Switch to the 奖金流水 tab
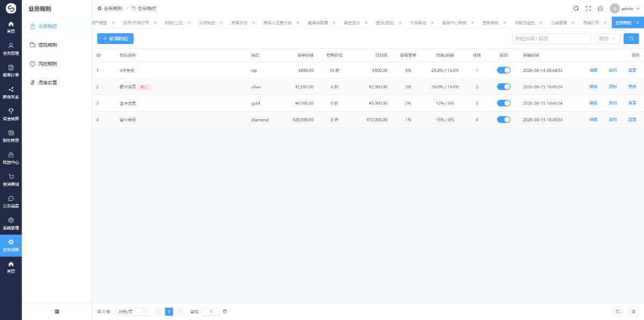 [352, 23]
